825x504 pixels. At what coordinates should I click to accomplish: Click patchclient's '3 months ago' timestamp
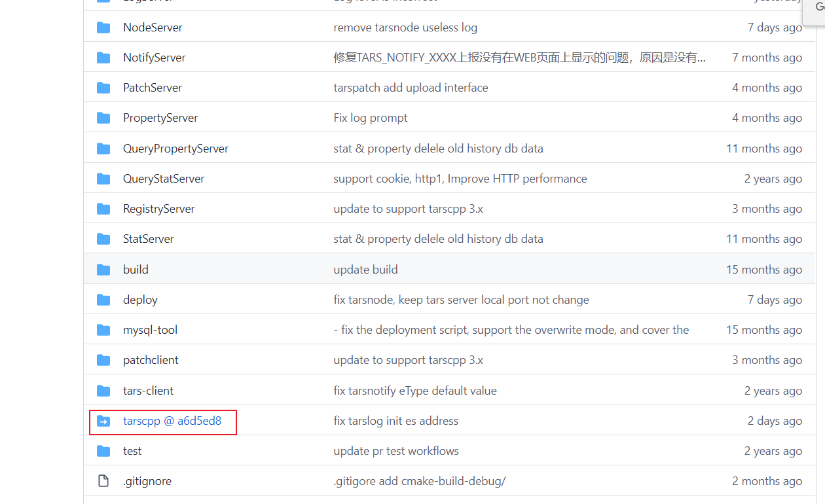tap(767, 360)
